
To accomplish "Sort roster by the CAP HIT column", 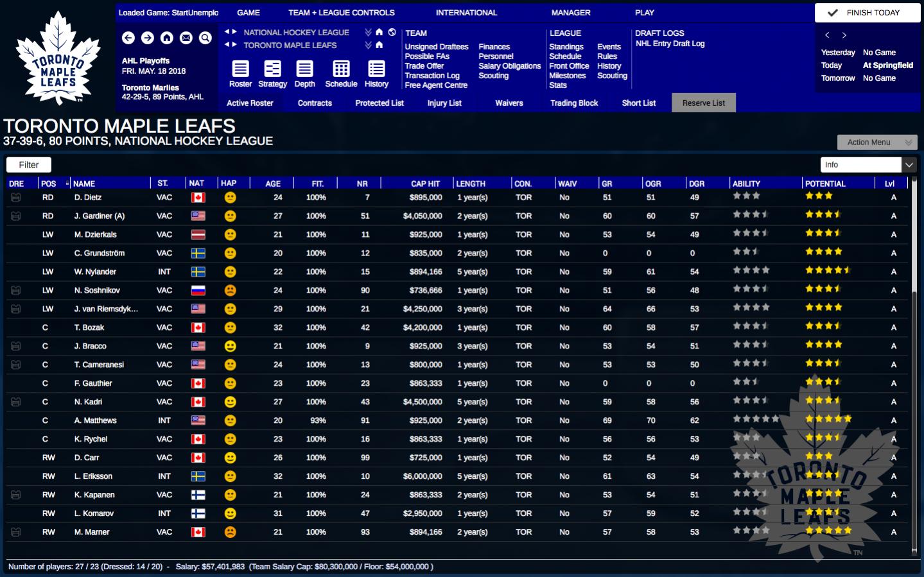I will coord(425,184).
